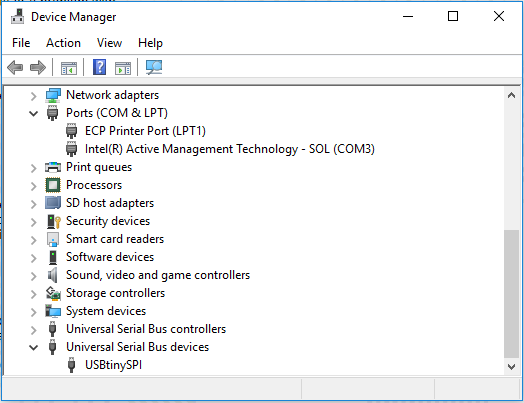Click the Sound controllers speaker icon

(52, 275)
